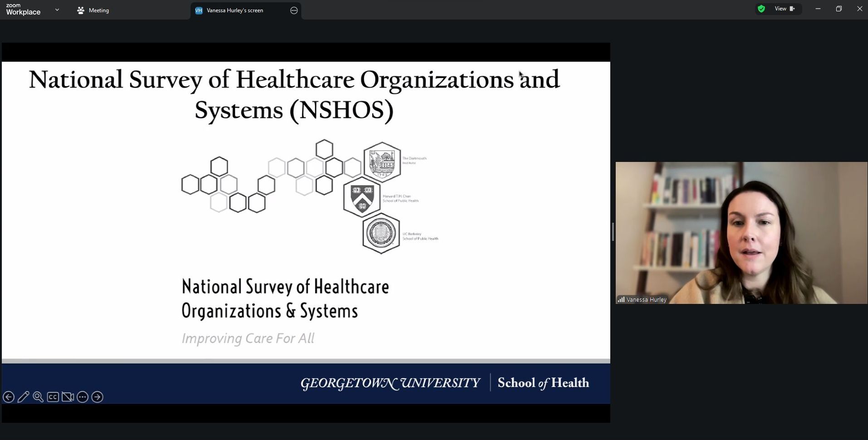
Task: Click the Vanessa Hurley name label
Action: point(646,299)
